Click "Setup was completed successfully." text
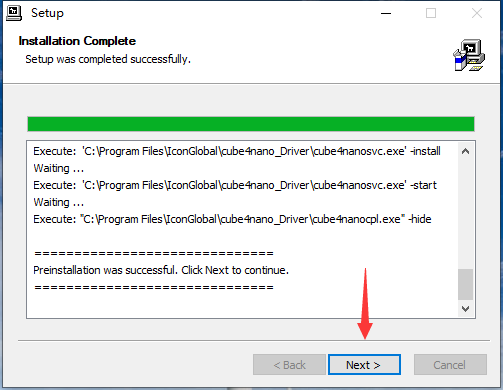The height and width of the screenshot is (390, 503). 108,59
